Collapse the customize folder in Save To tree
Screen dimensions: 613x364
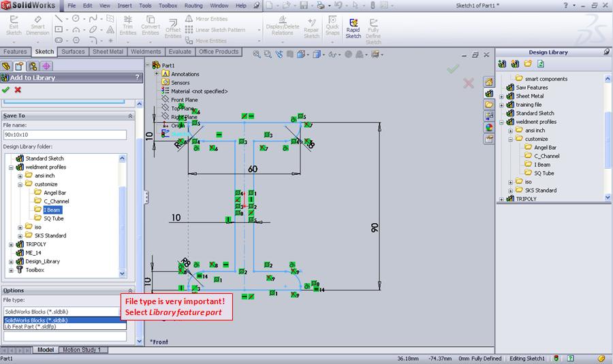tap(20, 185)
